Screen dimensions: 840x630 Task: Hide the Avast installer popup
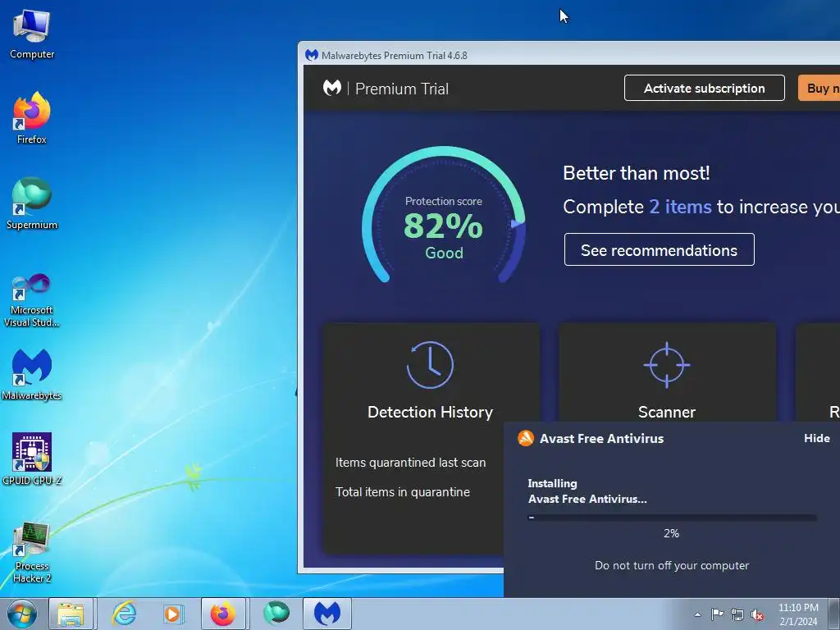coord(816,438)
